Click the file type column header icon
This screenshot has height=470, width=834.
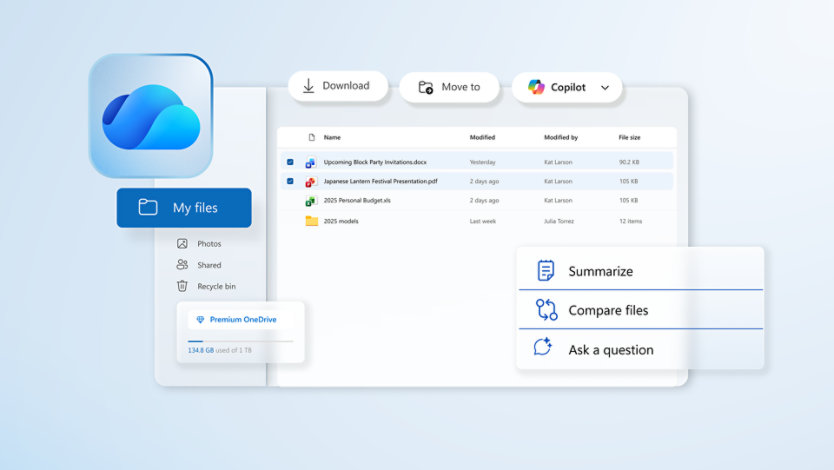[x=312, y=137]
